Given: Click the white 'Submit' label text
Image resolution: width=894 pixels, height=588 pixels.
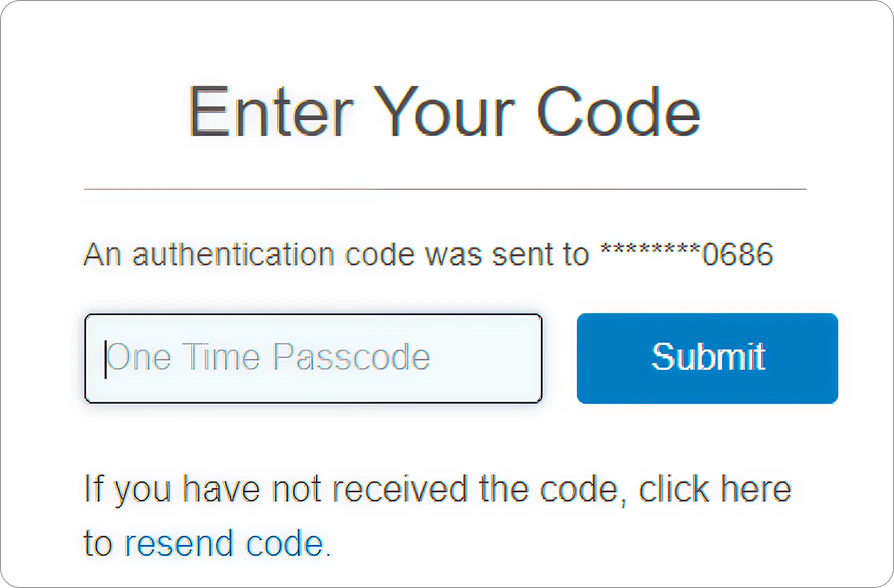Looking at the screenshot, I should [708, 357].
